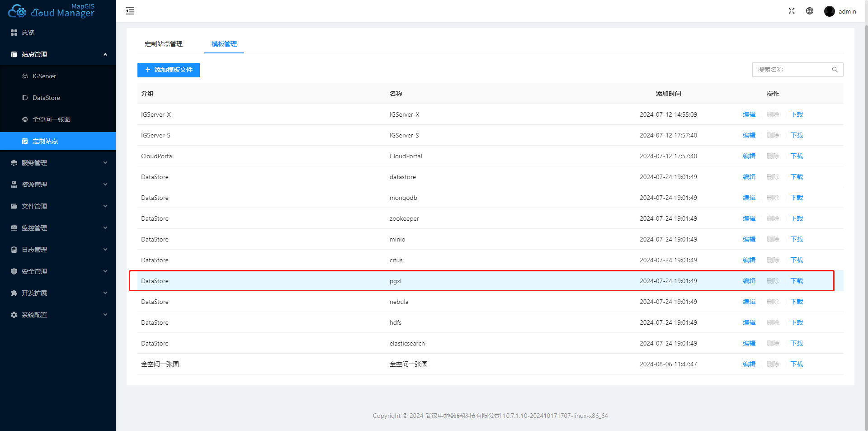The width and height of the screenshot is (868, 431).
Task: Click the search magnifier icon
Action: 835,70
